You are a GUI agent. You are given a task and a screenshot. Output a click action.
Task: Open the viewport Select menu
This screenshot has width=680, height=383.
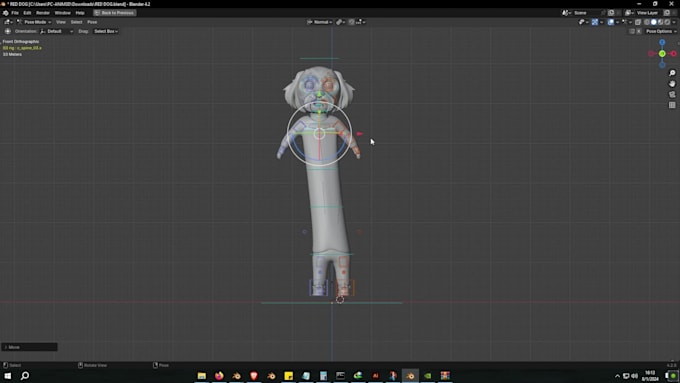click(76, 22)
